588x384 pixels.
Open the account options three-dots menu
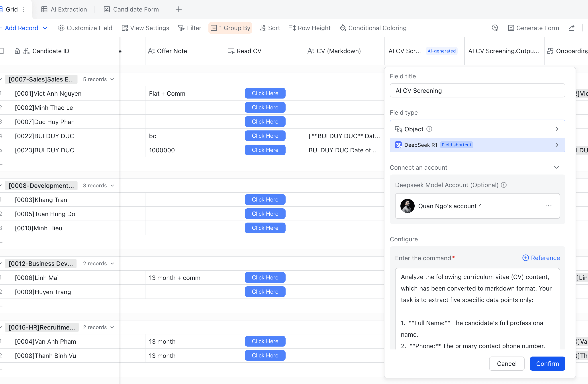[x=548, y=206]
